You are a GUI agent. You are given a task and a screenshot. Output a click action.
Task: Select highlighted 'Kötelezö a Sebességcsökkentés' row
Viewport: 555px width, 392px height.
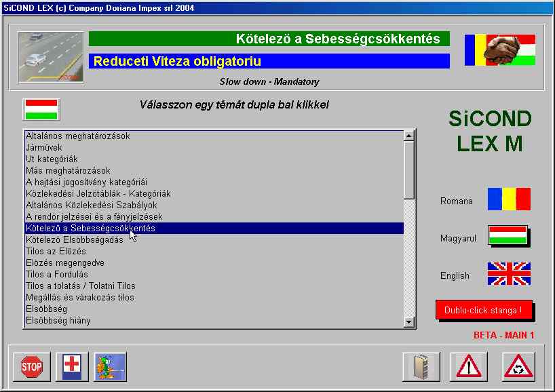(x=214, y=228)
